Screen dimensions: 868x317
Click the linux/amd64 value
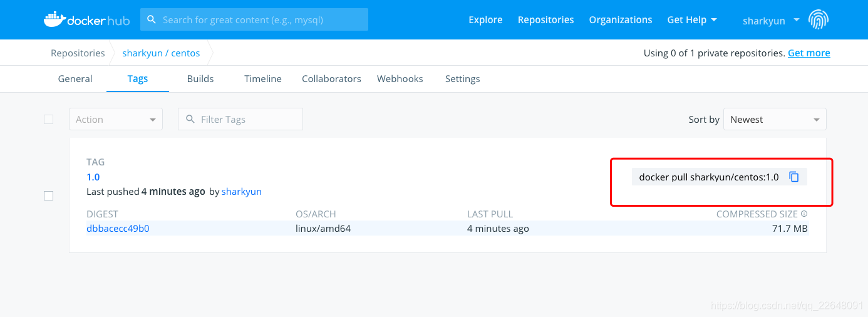(x=323, y=229)
